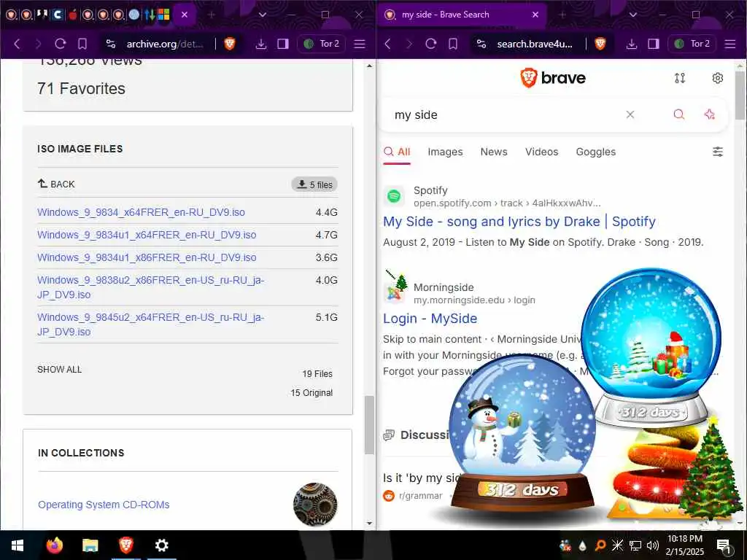Click the Spotify favicon on first result
The width and height of the screenshot is (747, 560).
(x=394, y=196)
